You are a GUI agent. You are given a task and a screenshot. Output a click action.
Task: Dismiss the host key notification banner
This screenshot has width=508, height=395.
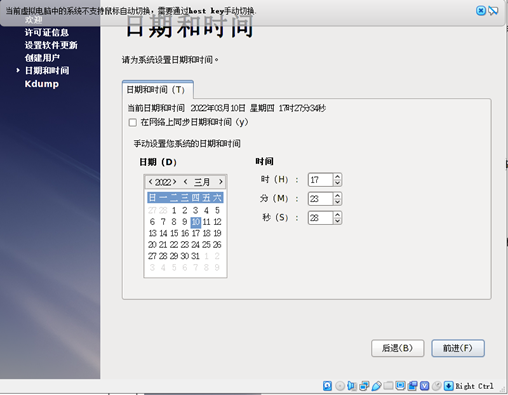(x=481, y=11)
